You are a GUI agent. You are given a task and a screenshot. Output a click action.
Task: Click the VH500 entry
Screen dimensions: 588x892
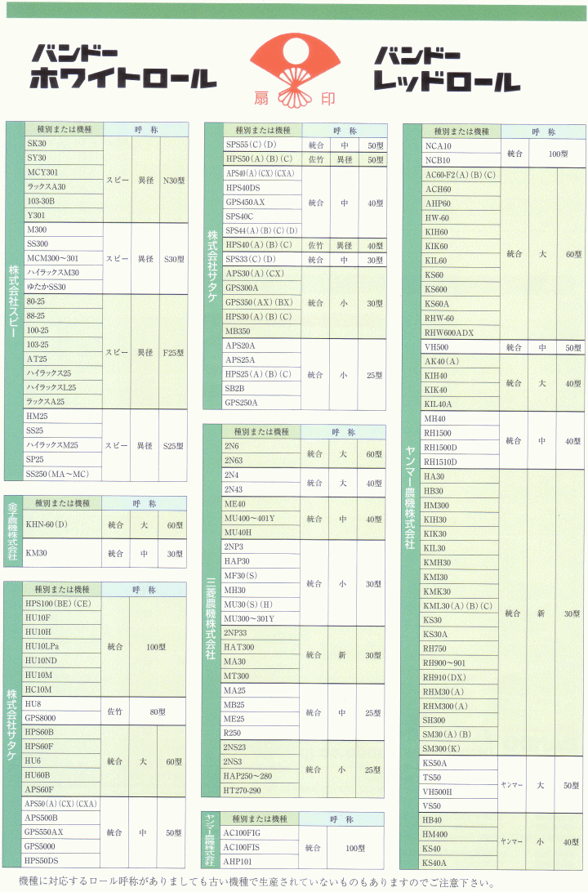click(x=461, y=347)
